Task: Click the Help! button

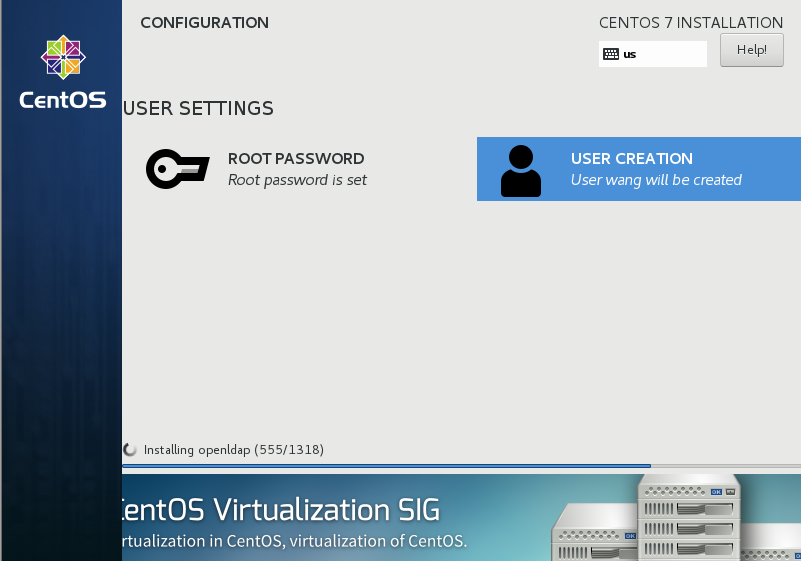Action: pyautogui.click(x=751, y=50)
